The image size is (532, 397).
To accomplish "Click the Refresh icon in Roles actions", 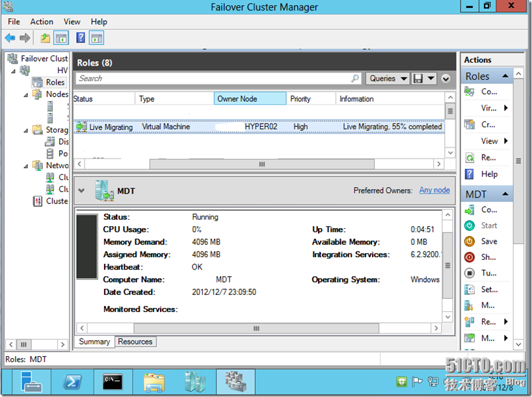I will click(x=469, y=158).
